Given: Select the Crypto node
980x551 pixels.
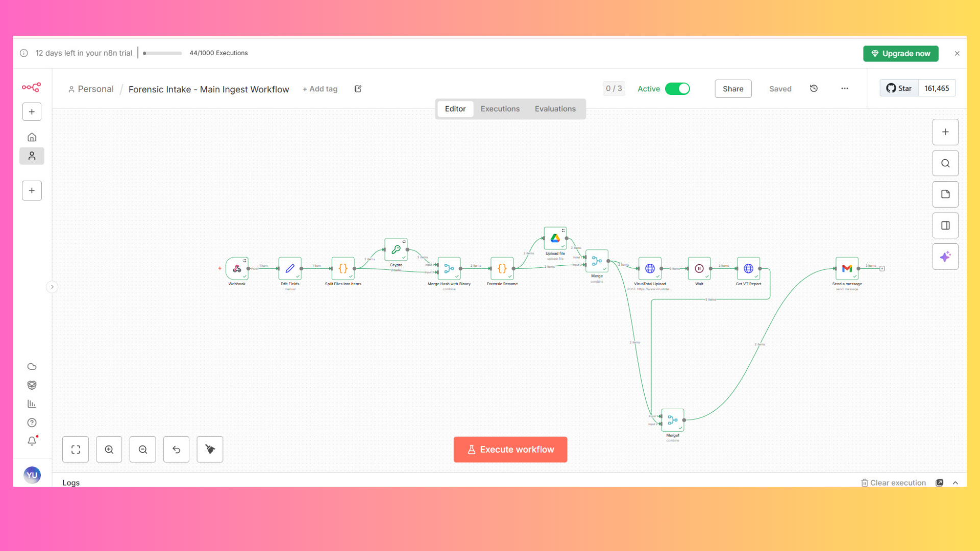Looking at the screenshot, I should point(396,249).
